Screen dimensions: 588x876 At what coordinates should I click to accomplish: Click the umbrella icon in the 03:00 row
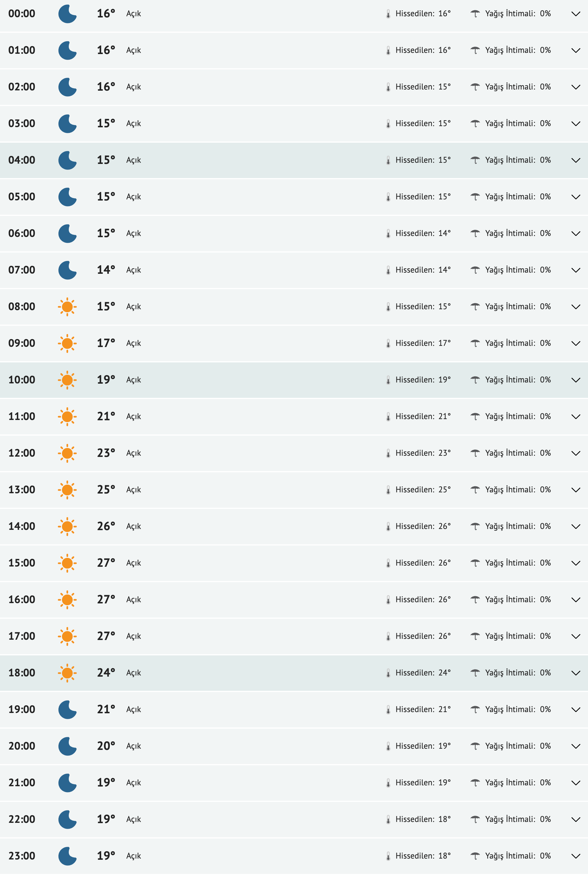pos(475,123)
